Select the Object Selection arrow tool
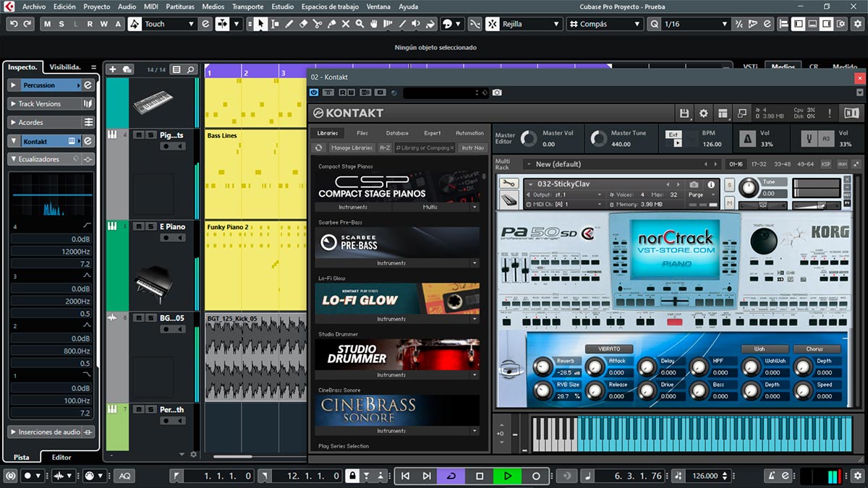 click(260, 24)
